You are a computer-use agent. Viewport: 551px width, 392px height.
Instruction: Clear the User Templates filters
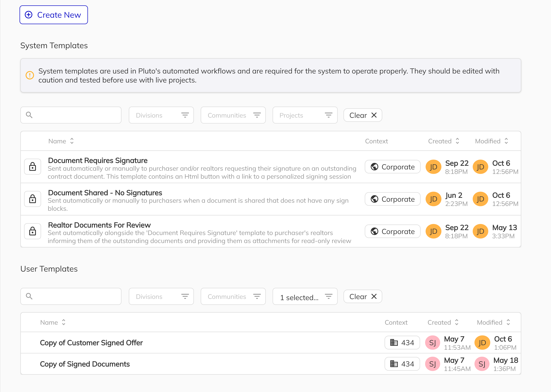(x=362, y=296)
